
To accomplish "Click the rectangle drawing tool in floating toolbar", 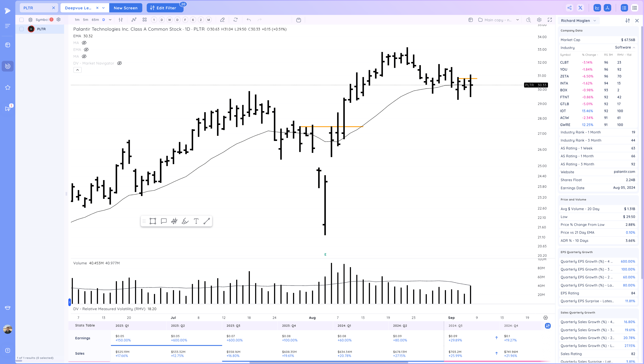I will click(153, 221).
